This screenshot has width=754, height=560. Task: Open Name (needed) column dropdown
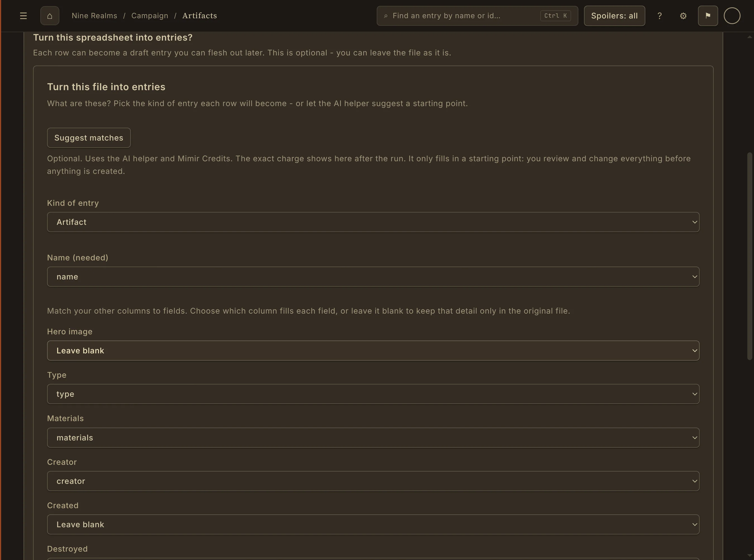pos(373,277)
